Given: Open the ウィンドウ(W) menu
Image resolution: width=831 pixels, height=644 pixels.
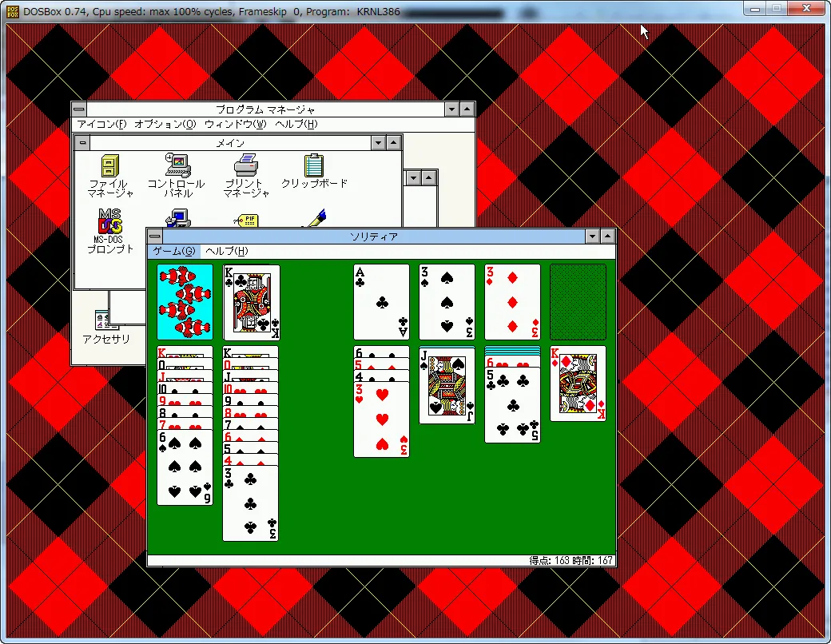Looking at the screenshot, I should point(235,124).
